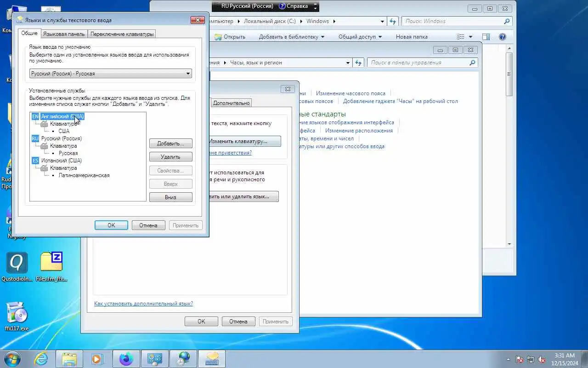This screenshot has height=368, width=588.
Task: Open Explorer address bar history dropdown
Action: pos(382,21)
